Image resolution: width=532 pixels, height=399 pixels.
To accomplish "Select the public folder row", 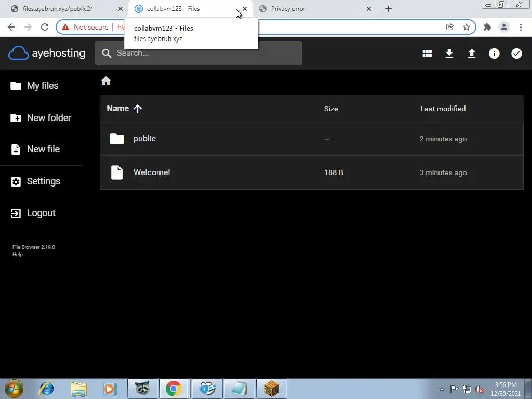I will tap(312, 139).
